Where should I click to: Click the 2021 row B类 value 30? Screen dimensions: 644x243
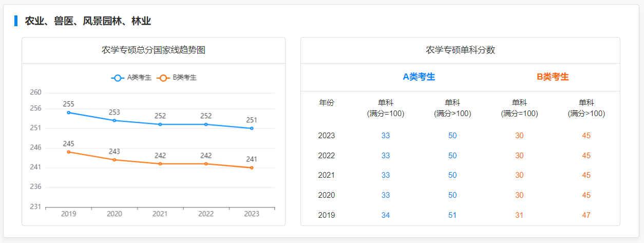[519, 175]
